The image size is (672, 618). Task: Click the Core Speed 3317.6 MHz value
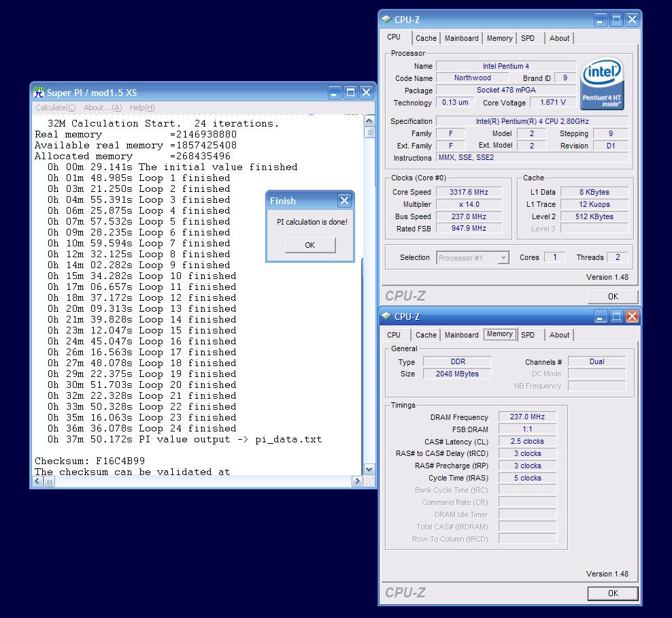(x=469, y=192)
